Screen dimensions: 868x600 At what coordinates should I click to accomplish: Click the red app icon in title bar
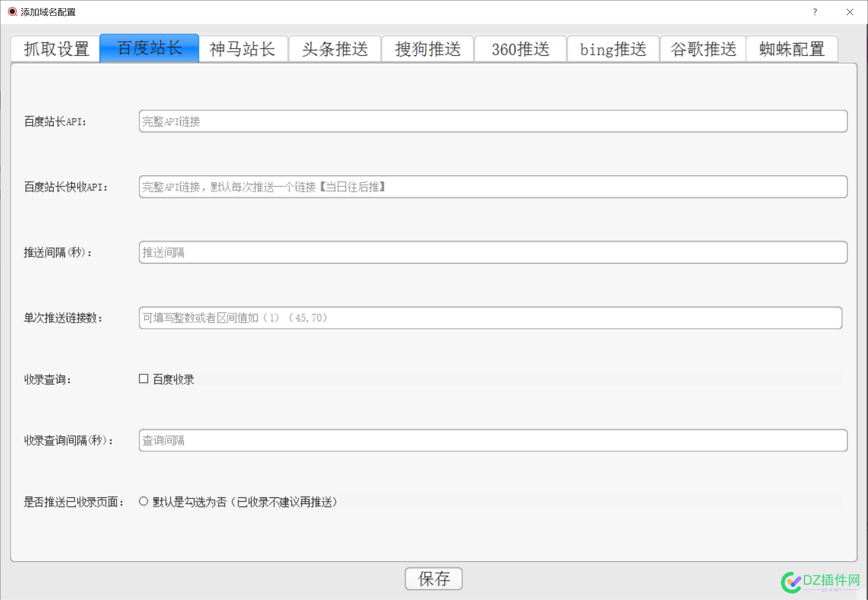[13, 12]
